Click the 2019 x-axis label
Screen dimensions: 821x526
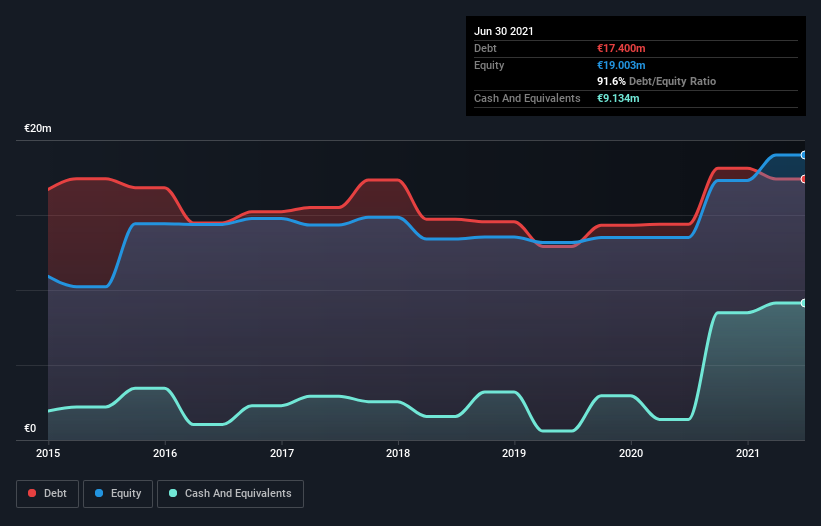pyautogui.click(x=514, y=453)
